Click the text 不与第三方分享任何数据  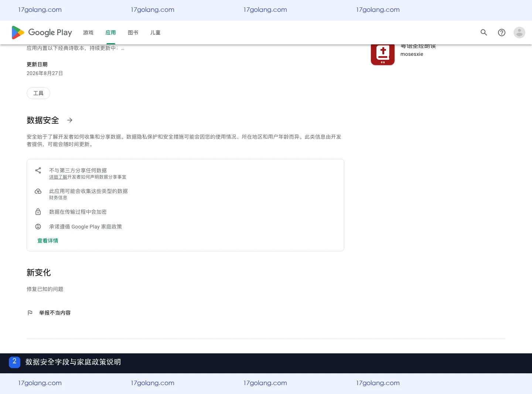78,170
